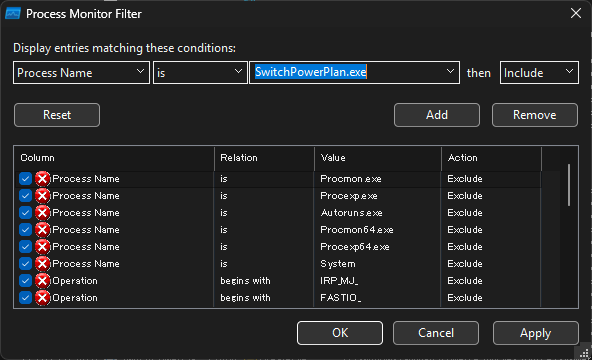Click Exclude action in the FASTIO_ row
Image resolution: width=592 pixels, height=360 pixels.
465,297
